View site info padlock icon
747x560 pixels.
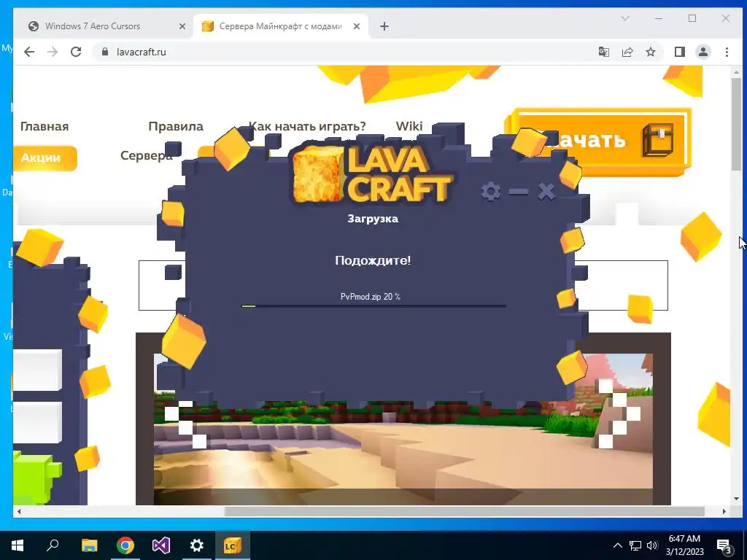pos(105,52)
